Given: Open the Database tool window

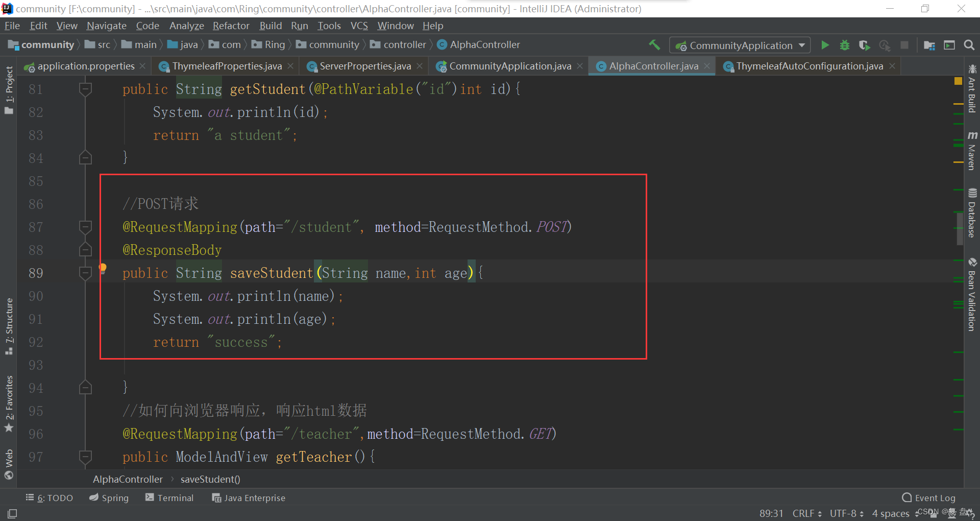Looking at the screenshot, I should [972, 213].
